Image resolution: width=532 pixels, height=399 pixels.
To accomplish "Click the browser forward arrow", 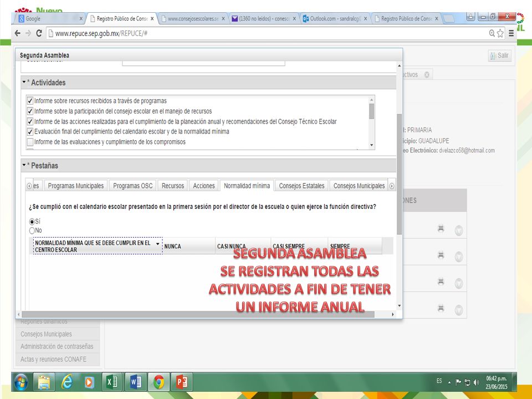I will (28, 33).
